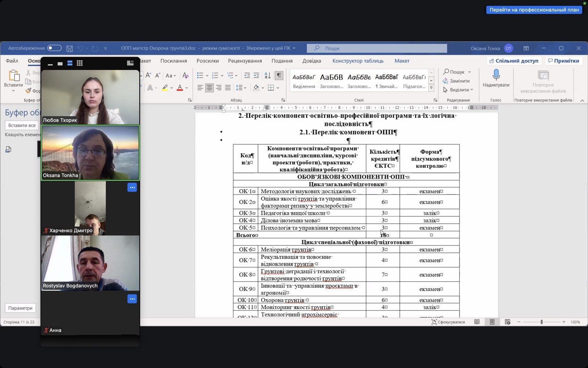
Task: Open the Файл menu tab
Action: (12, 61)
